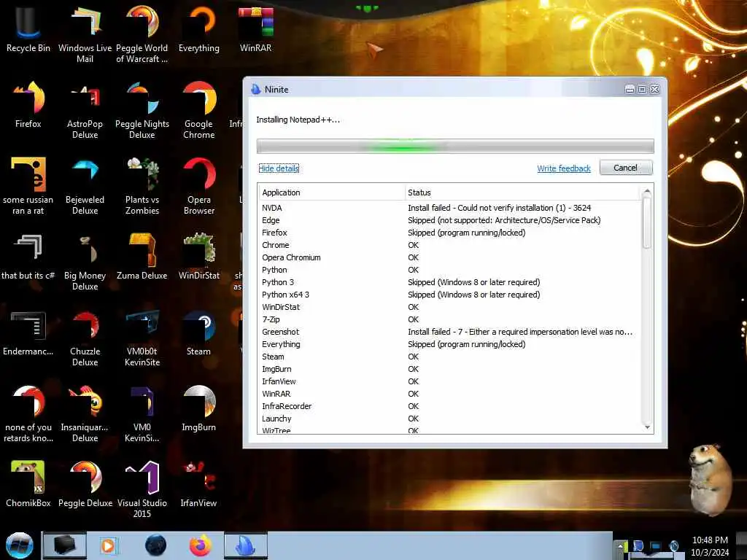Select the Launchy row

(449, 418)
